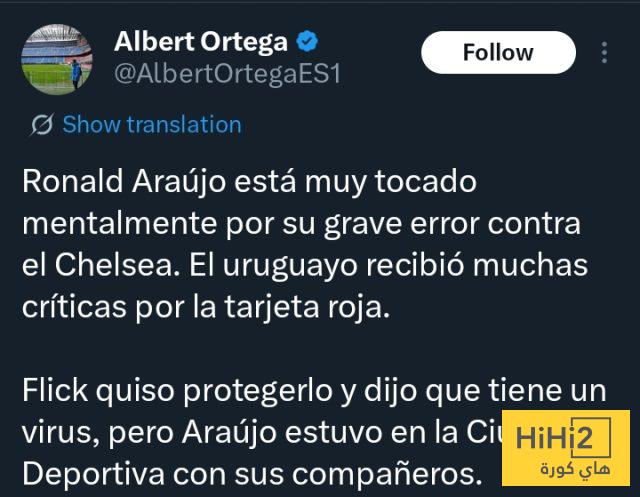Viewport: 640px width, 497px height.
Task: Open the Albert Ortega display name
Action: point(201,42)
